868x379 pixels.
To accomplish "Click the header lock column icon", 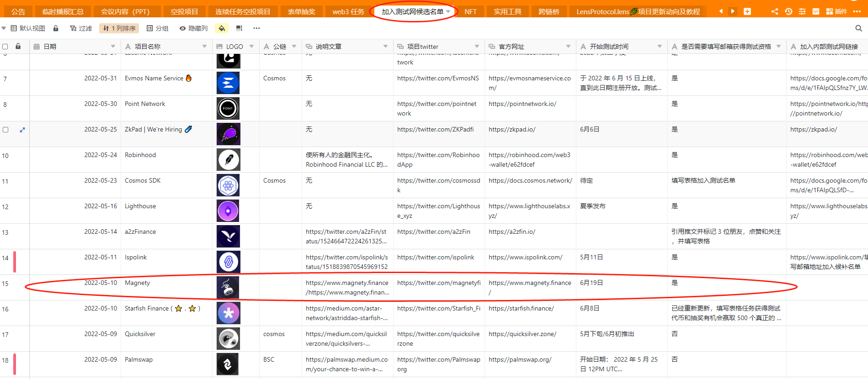I will coord(18,46).
